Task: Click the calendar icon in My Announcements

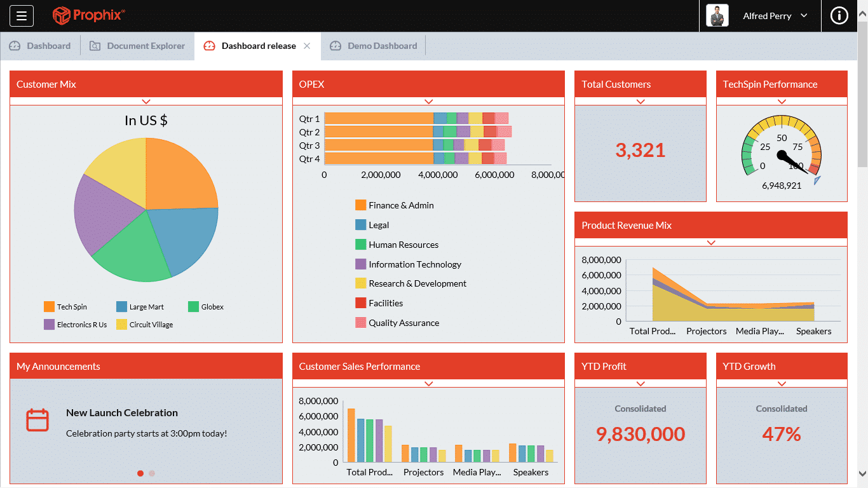Action: pyautogui.click(x=37, y=420)
